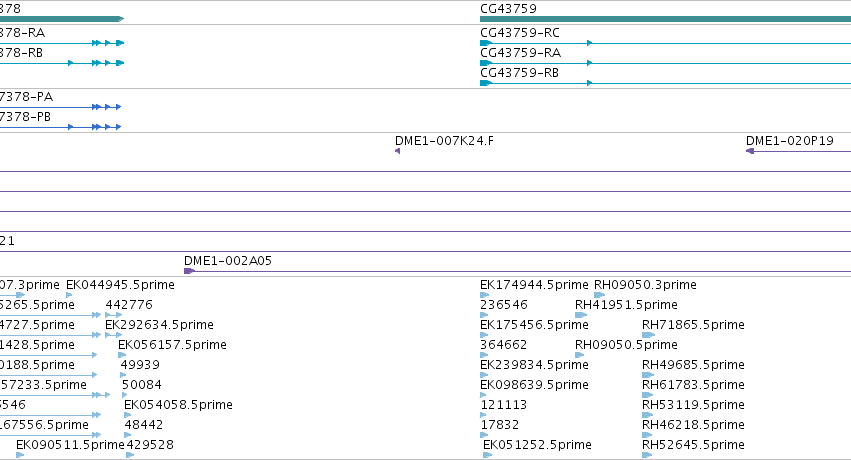Open the RH52645.5prime feature label
Screen dimensions: 851x460
(693, 445)
